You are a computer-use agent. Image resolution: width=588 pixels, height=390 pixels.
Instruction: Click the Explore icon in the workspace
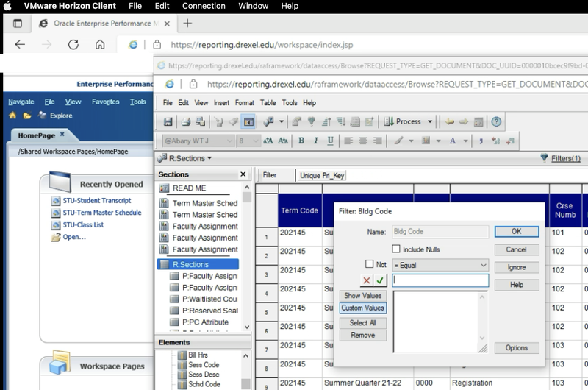42,116
